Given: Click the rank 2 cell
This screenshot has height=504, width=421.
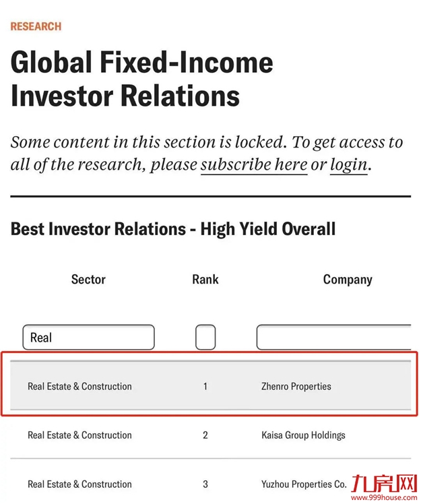Looking at the screenshot, I should 205,435.
